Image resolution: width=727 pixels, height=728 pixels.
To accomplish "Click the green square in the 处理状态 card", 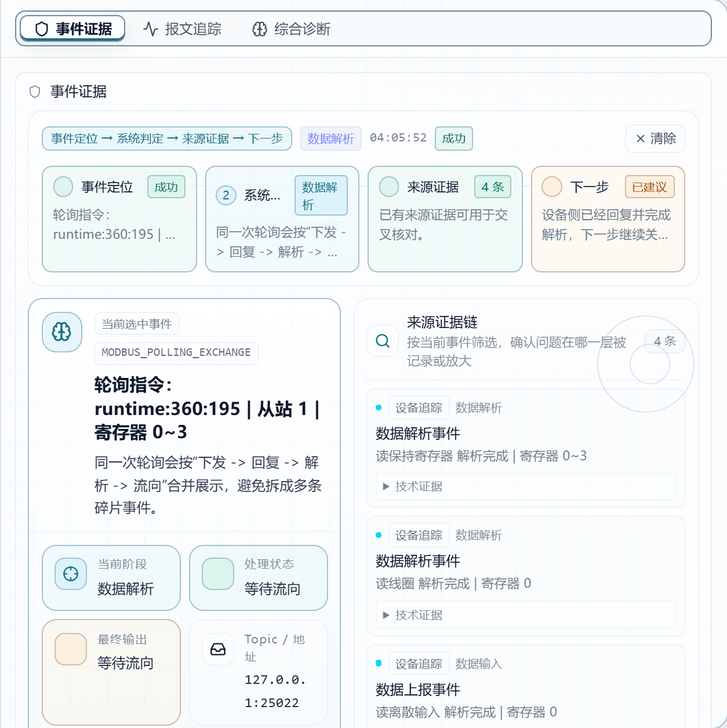I will 218,574.
